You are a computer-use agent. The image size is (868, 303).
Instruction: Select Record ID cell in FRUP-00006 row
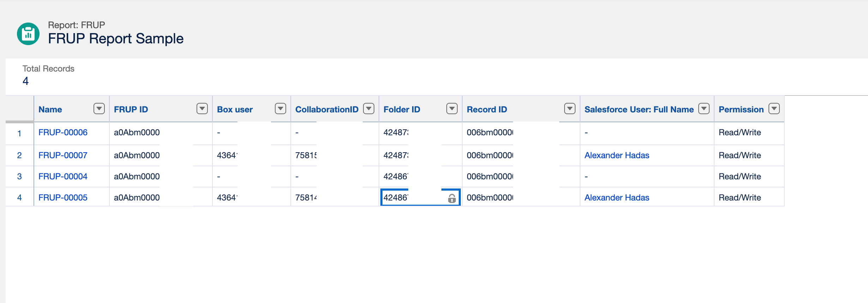click(521, 133)
